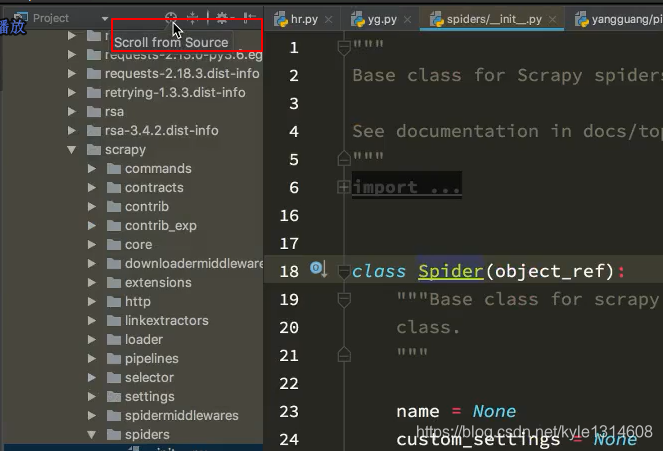This screenshot has height=451, width=663.
Task: Click the folder icon next to extensions
Action: click(x=114, y=282)
